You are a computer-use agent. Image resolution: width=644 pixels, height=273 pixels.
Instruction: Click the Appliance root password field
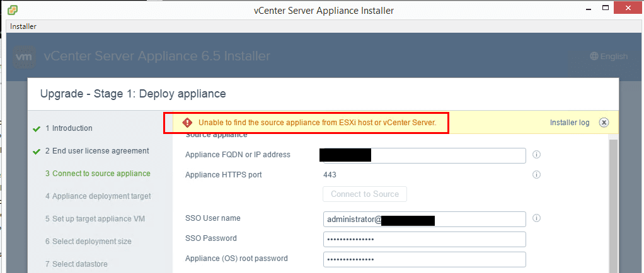coord(424,259)
